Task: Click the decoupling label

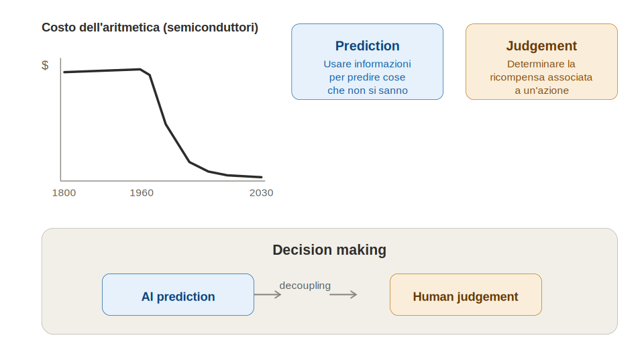Action: coord(305,286)
